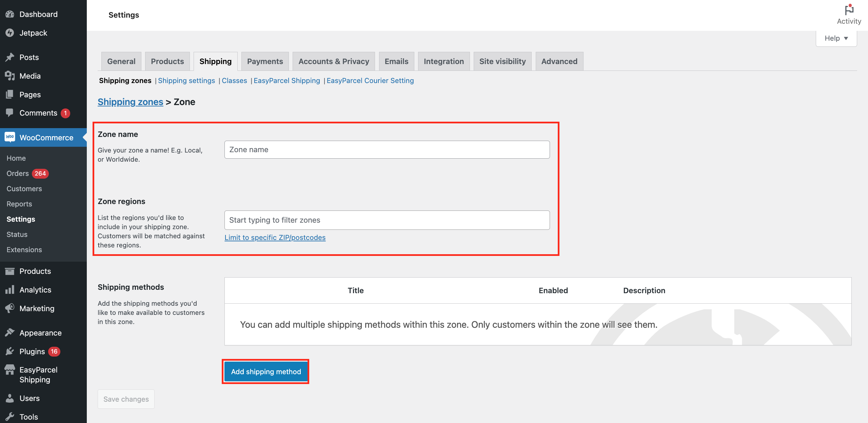Screen dimensions: 868x423
Task: Switch to the General tab
Action: click(x=121, y=61)
